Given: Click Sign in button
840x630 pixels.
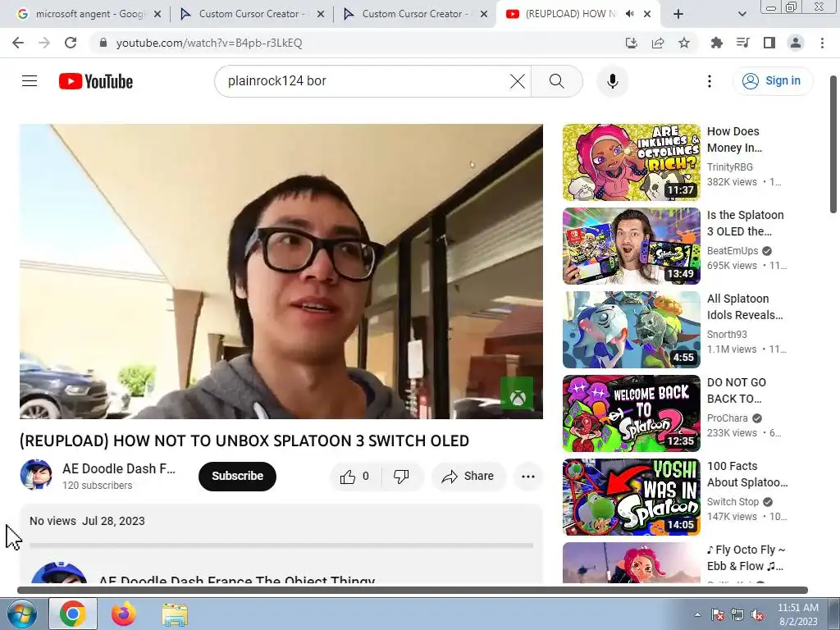Looking at the screenshot, I should pyautogui.click(x=773, y=81).
